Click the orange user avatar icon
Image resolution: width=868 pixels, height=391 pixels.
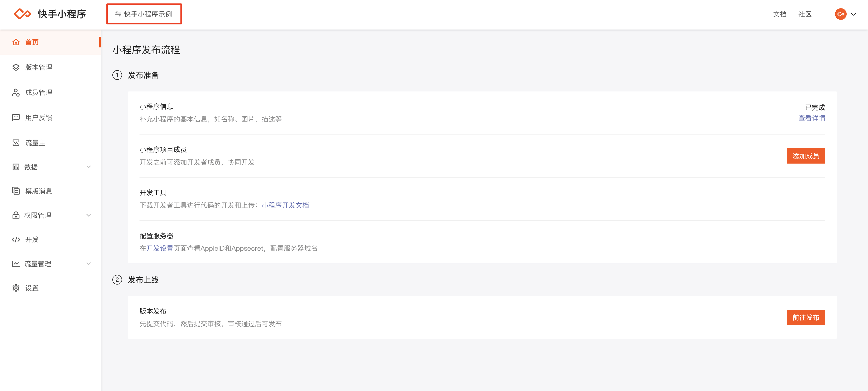click(841, 14)
